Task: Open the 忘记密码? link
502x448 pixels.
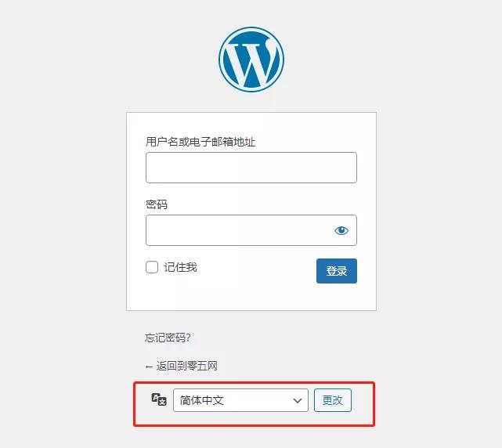Action: tap(168, 338)
